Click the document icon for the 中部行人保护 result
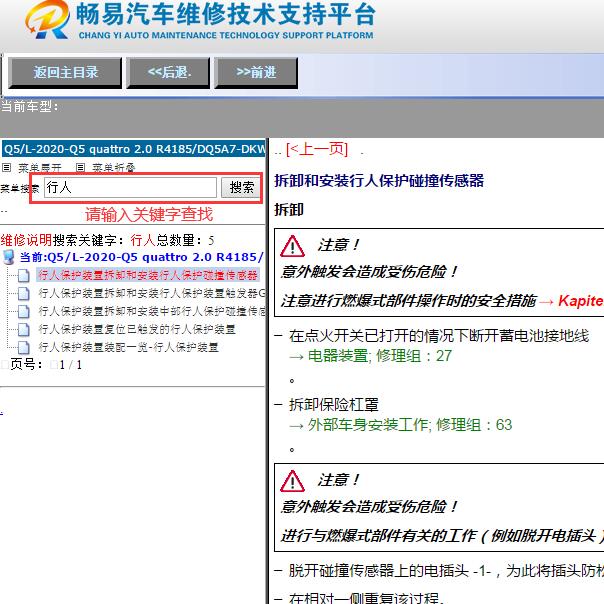 coord(24,312)
